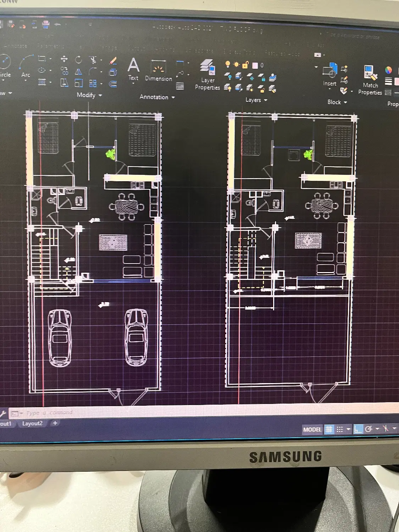The width and height of the screenshot is (399, 532).
Task: Toggle snap mode in status bar
Action: (x=340, y=430)
